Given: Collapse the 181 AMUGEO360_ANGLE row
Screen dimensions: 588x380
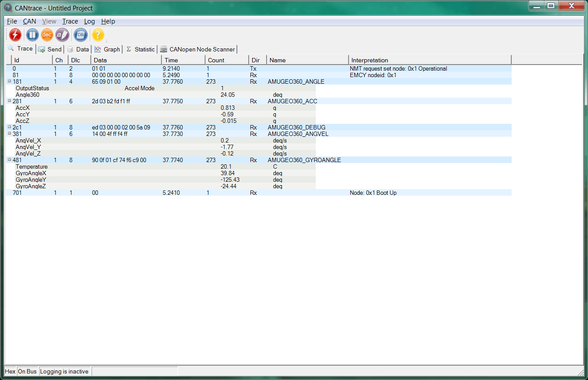Looking at the screenshot, I should [x=10, y=81].
